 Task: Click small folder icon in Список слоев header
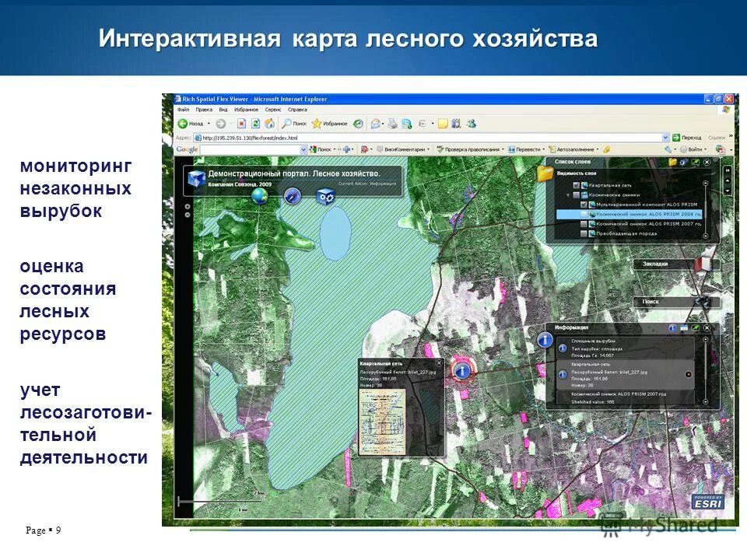pyautogui.click(x=672, y=162)
